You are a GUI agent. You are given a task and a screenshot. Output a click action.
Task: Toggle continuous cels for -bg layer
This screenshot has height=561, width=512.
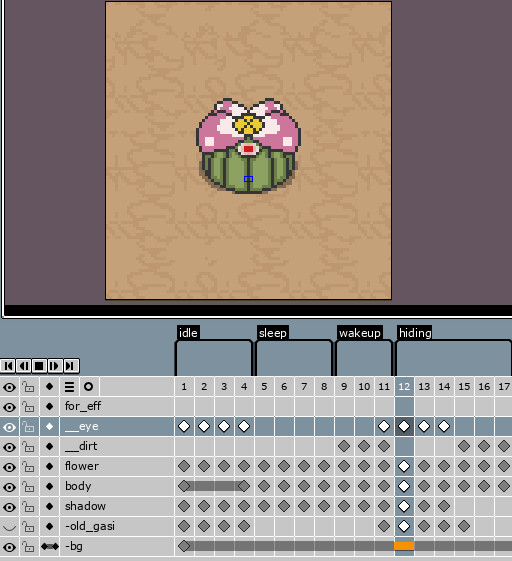click(50, 547)
